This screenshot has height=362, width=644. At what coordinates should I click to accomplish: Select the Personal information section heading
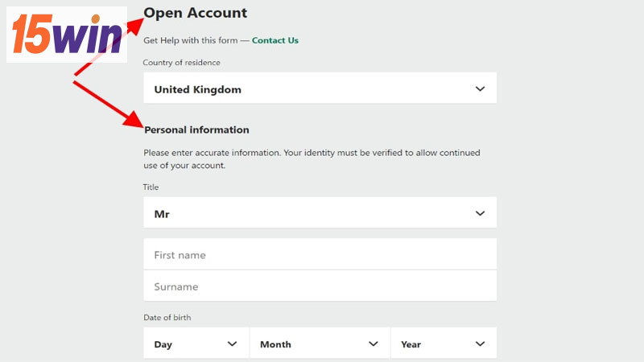(196, 130)
